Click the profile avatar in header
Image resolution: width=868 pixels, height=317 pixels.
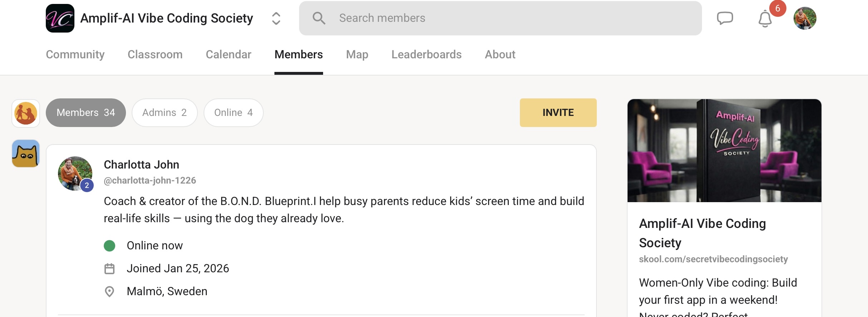pos(805,18)
